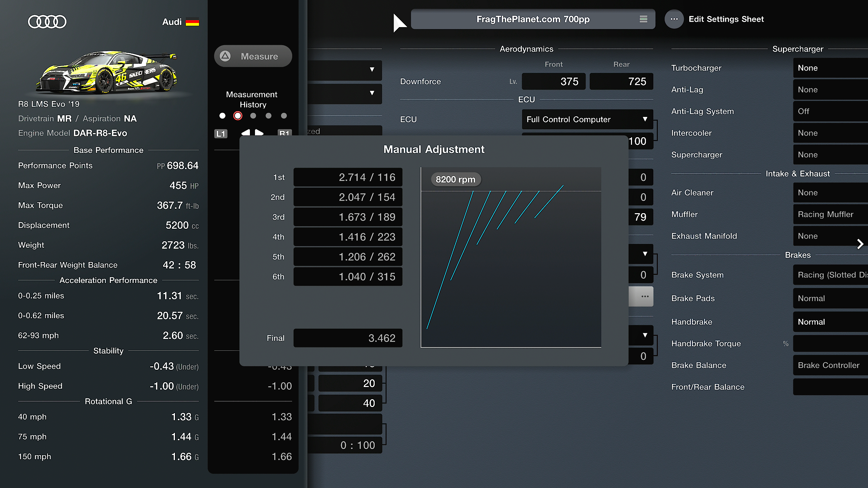The height and width of the screenshot is (488, 868).
Task: Select rear downforce value 725
Action: pos(621,81)
